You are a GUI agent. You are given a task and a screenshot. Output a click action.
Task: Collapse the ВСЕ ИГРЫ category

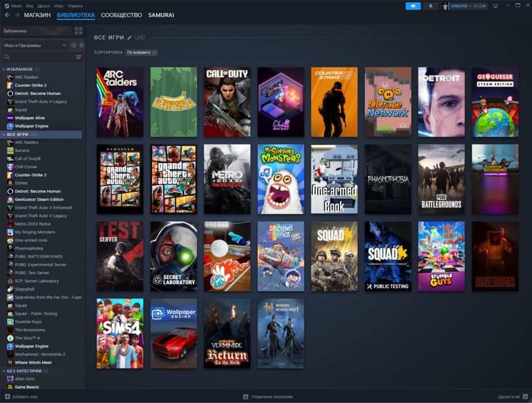(x=4, y=135)
